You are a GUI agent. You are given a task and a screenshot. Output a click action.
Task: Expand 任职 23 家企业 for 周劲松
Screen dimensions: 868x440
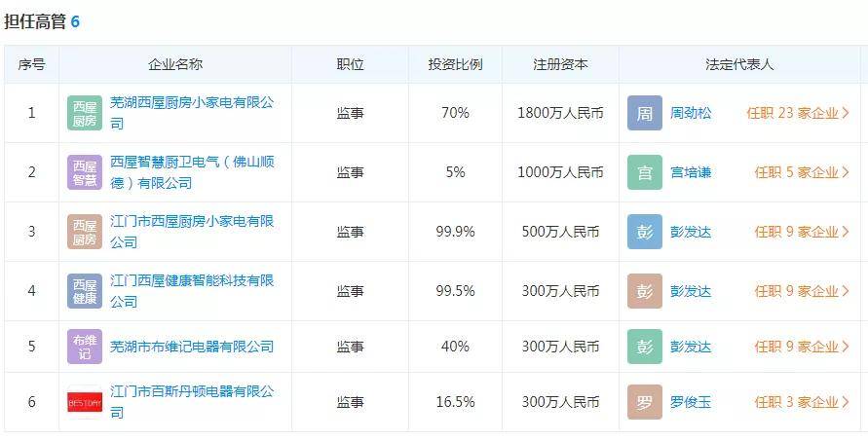[x=797, y=113]
